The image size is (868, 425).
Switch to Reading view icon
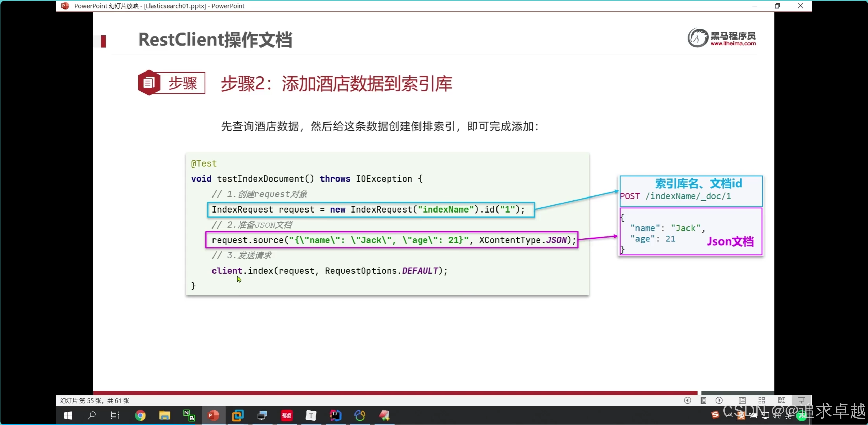tap(782, 400)
